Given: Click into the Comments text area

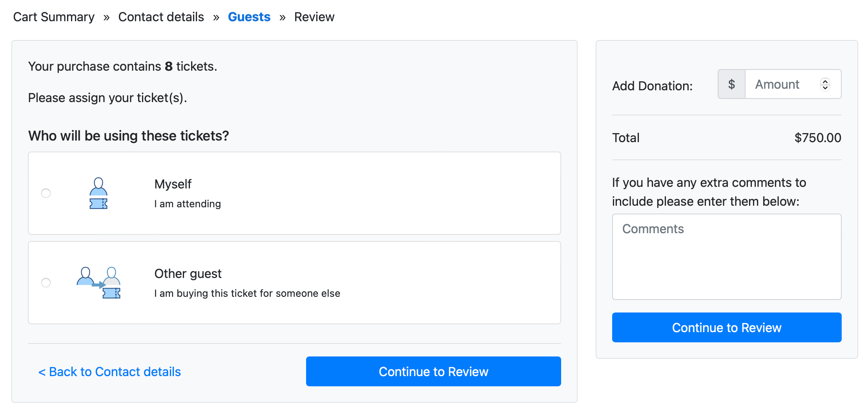Looking at the screenshot, I should [726, 257].
